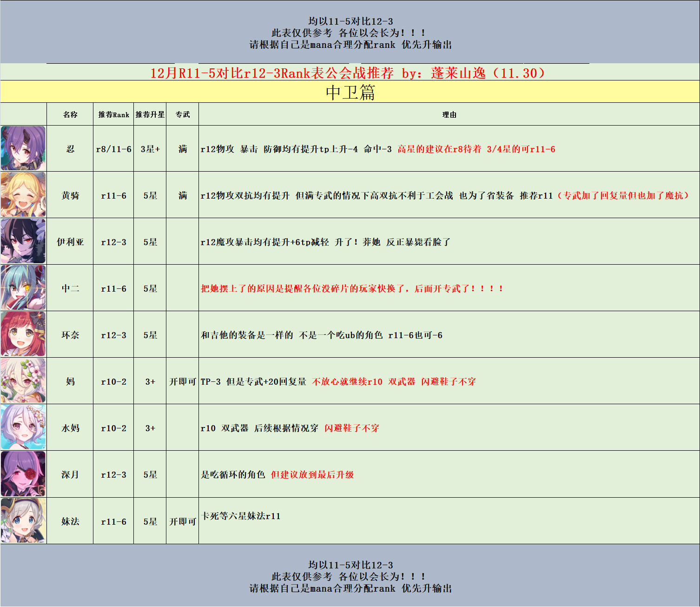Click 满 weapon cell in 忍 row
700x607 pixels.
[x=183, y=149]
